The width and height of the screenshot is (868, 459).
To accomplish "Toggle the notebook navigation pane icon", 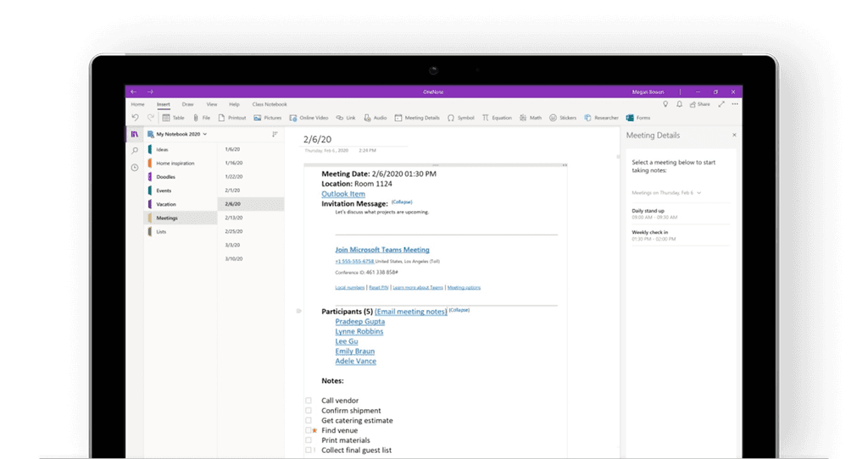I will [x=135, y=134].
